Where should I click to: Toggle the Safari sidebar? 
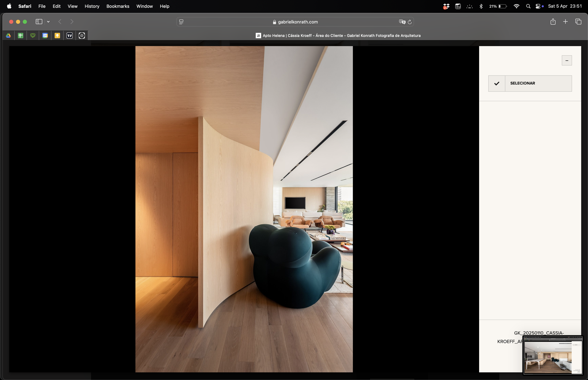pyautogui.click(x=39, y=22)
